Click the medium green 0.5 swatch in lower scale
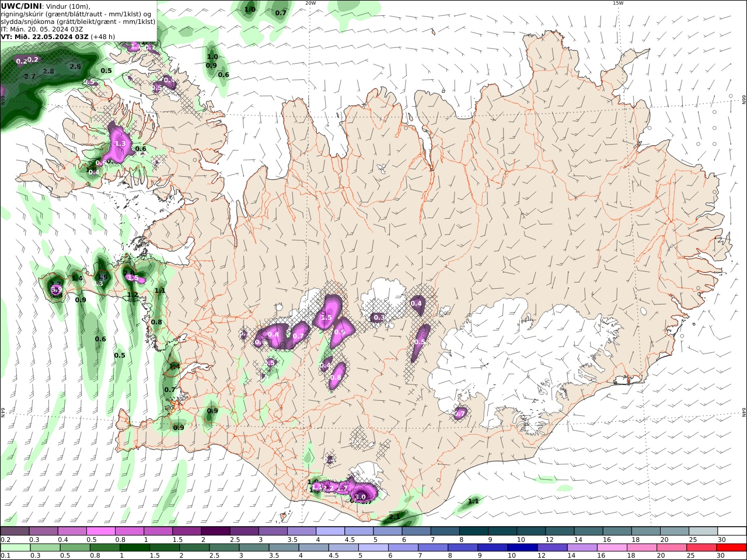This screenshot has height=560, width=747. pos(75,547)
